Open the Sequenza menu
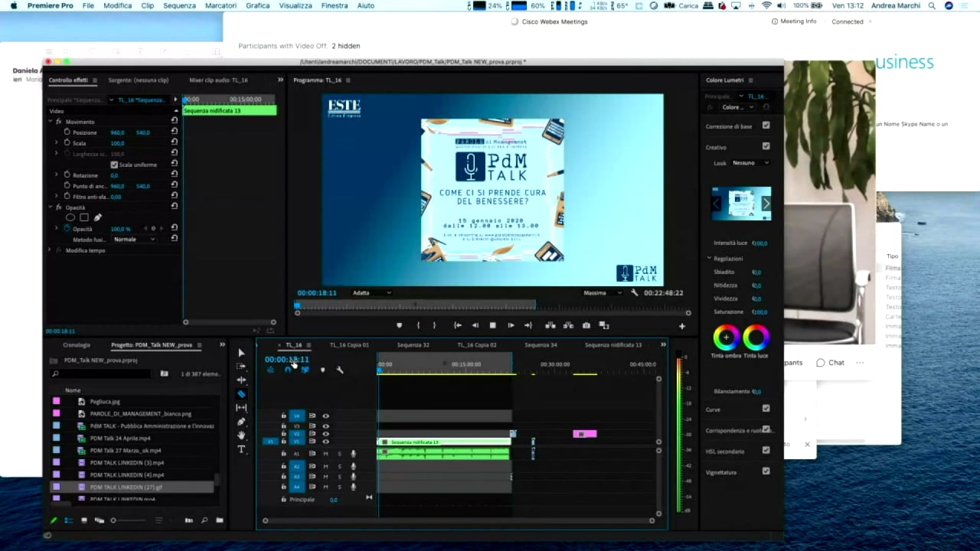This screenshot has height=551, width=980. [179, 5]
